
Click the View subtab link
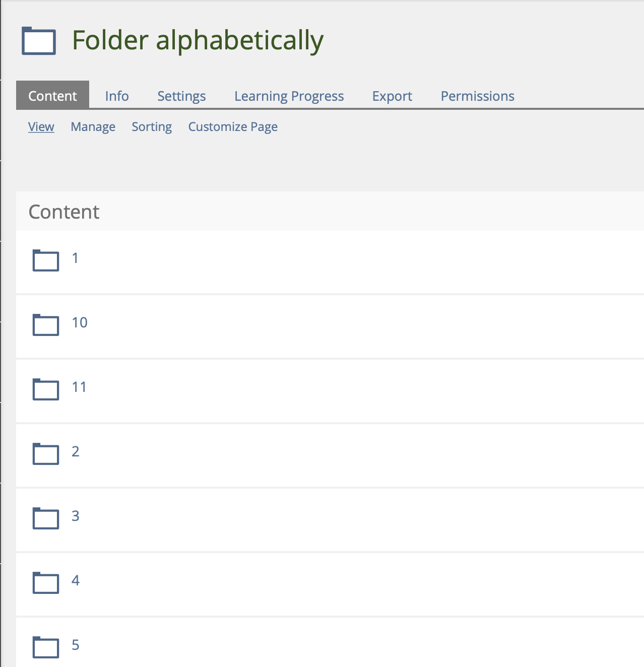pos(41,127)
